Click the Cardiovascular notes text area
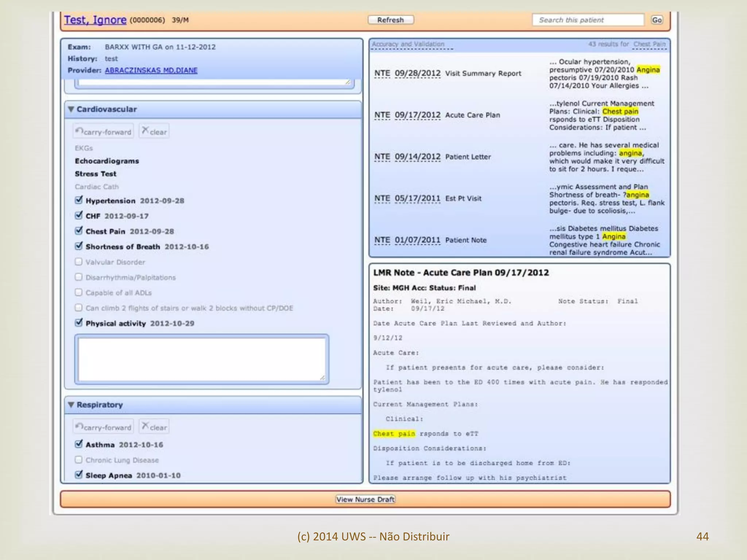Image resolution: width=747 pixels, height=560 pixels. [202, 359]
